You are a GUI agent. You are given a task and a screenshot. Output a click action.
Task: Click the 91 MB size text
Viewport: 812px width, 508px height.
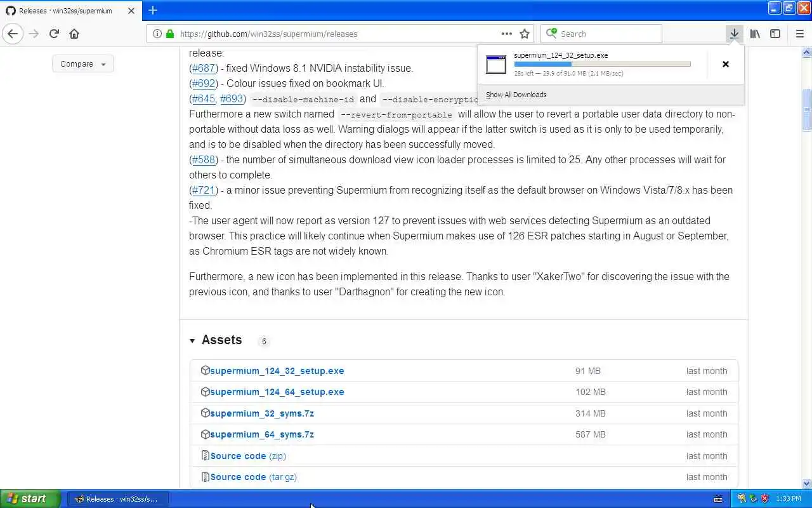[x=588, y=371]
